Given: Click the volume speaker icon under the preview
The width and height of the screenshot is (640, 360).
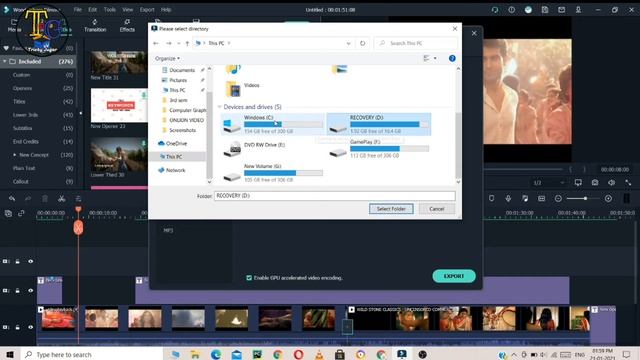Looking at the screenshot, I should click(x=611, y=182).
